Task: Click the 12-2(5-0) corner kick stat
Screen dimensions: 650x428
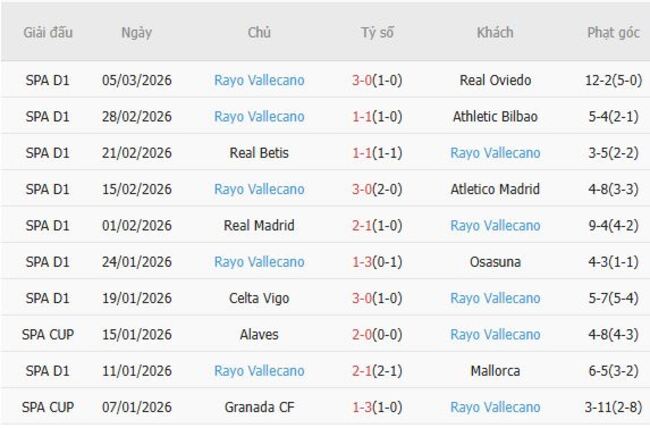Action: 613,80
